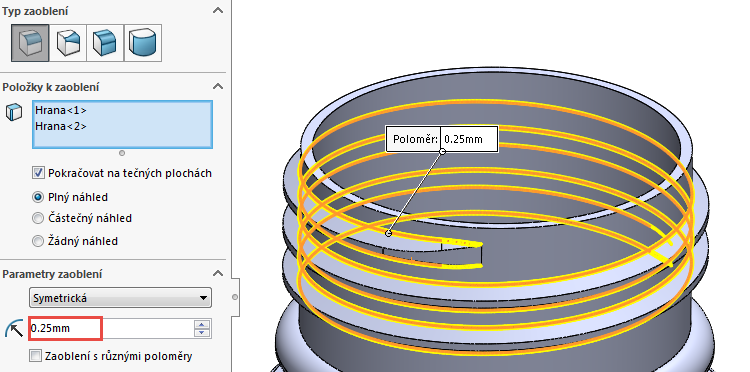Collapse the Typ zaoblení section

coord(218,11)
